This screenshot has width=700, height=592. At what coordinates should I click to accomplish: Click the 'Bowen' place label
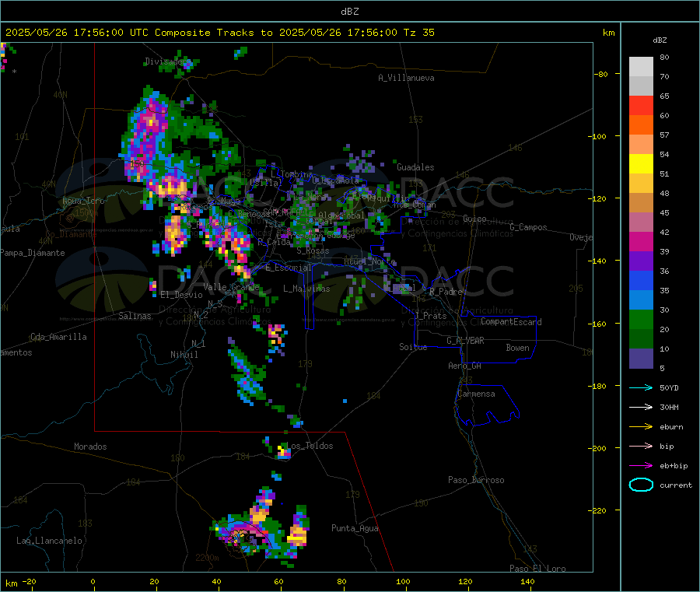tap(517, 348)
